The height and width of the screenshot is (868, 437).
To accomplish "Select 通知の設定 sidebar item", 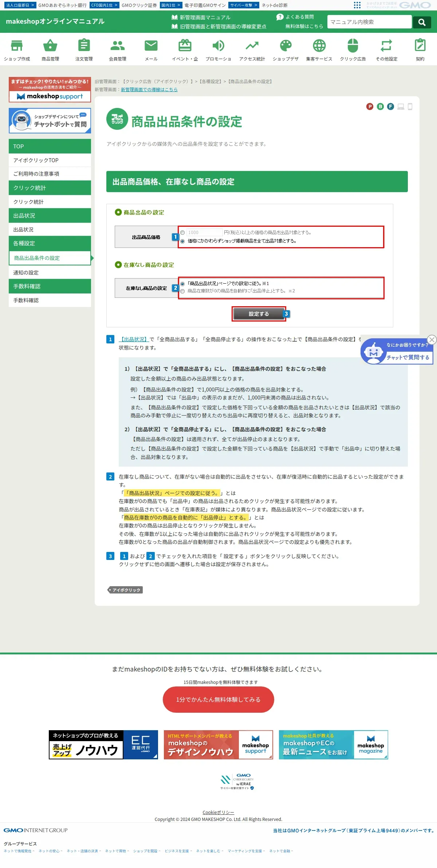I will click(x=50, y=273).
